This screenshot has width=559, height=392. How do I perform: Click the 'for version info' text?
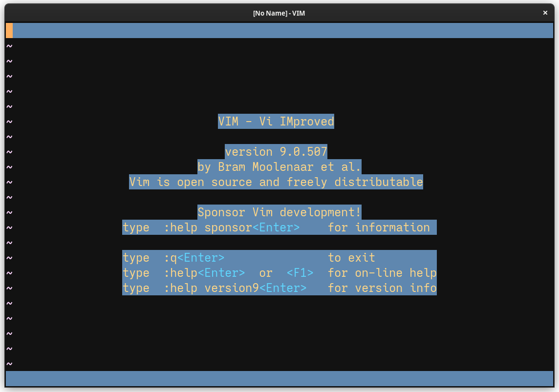[382, 288]
